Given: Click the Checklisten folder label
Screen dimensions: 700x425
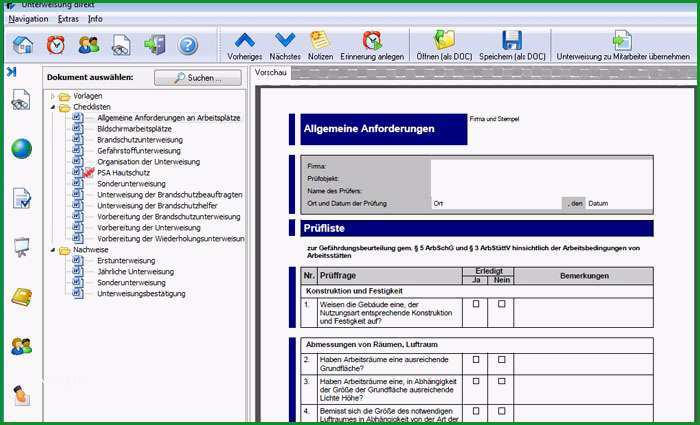Looking at the screenshot, I should (x=92, y=107).
